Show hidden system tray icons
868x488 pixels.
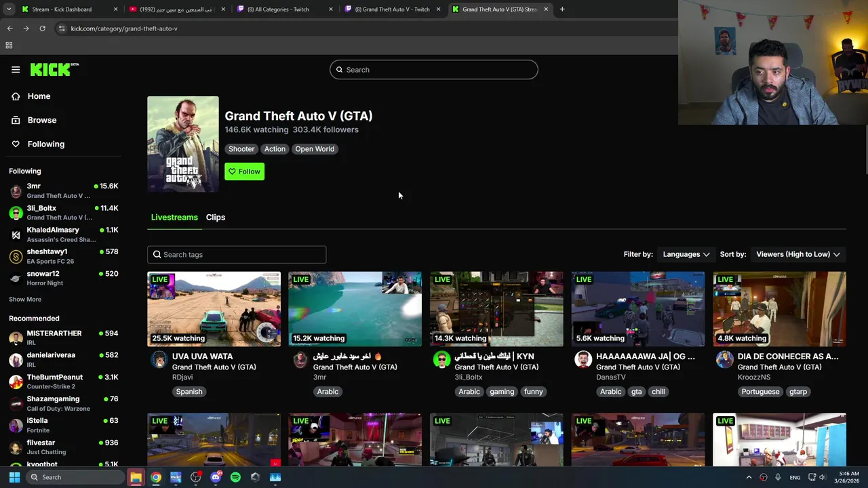point(749,477)
